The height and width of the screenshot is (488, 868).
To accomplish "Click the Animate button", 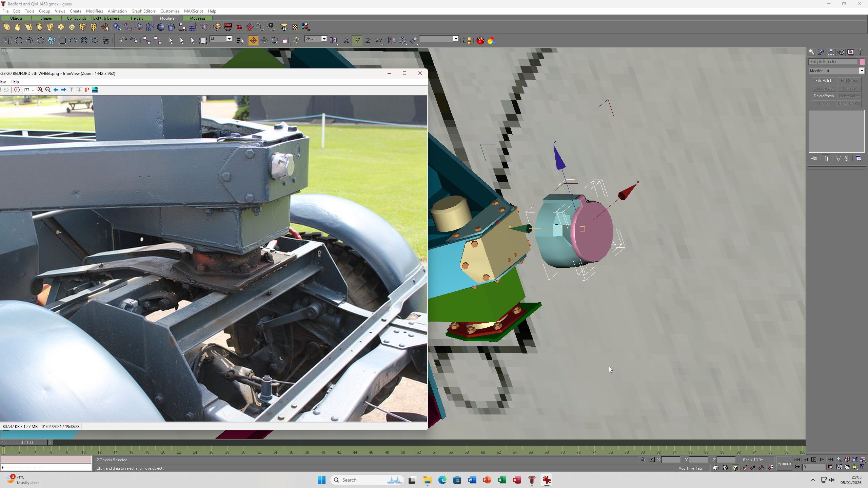I will click(784, 464).
